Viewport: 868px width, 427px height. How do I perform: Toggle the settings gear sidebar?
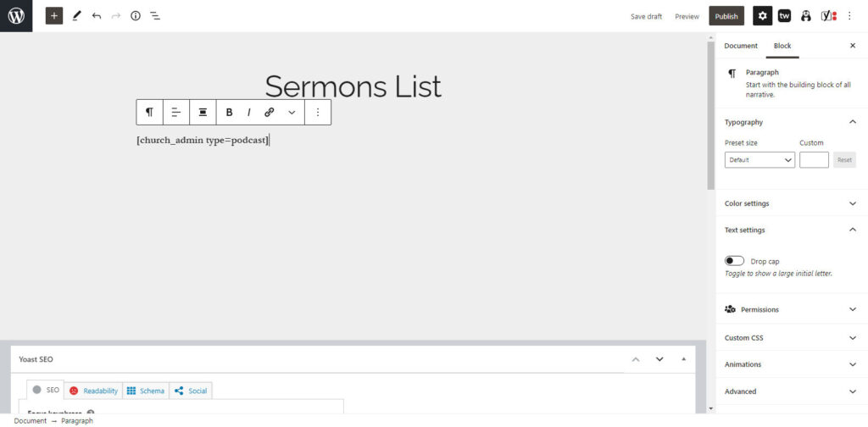tap(763, 16)
